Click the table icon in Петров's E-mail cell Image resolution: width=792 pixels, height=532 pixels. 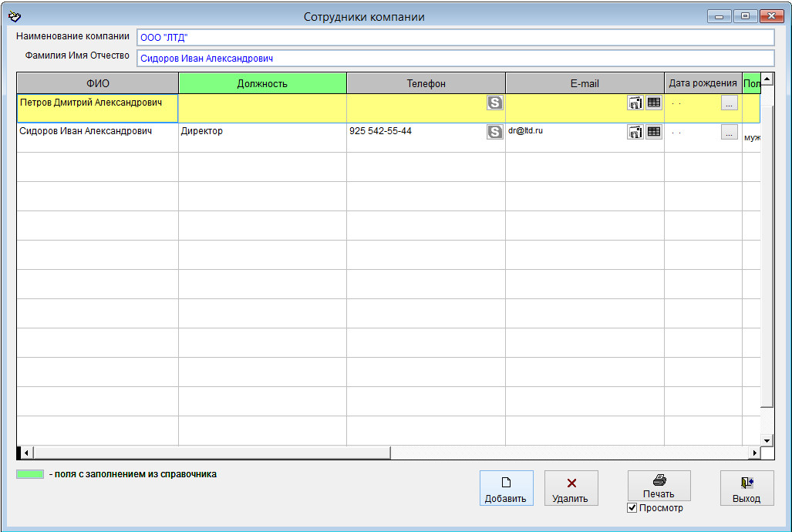(654, 103)
